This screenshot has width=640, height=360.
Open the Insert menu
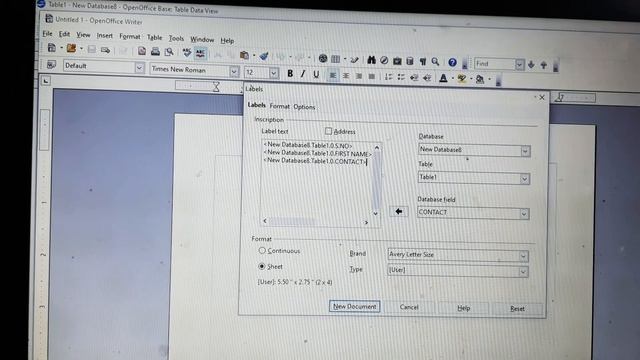[x=104, y=36]
